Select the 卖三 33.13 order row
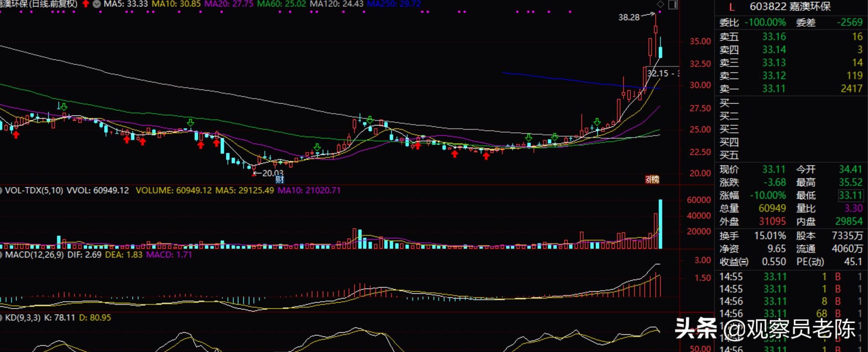 click(x=791, y=62)
